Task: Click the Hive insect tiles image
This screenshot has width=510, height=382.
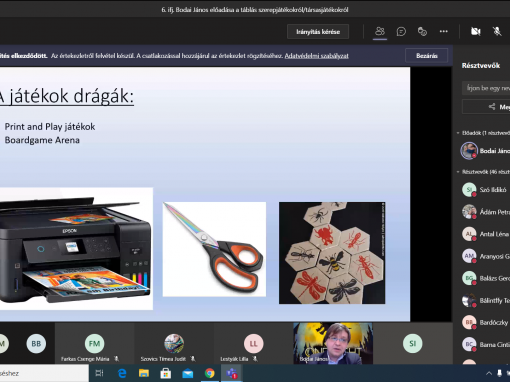Action: [332, 253]
